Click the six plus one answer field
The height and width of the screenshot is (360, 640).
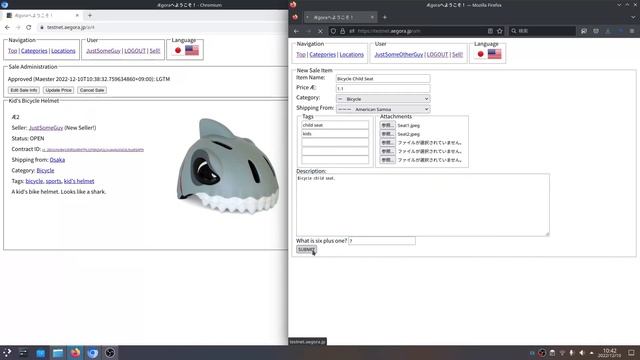[382, 241]
